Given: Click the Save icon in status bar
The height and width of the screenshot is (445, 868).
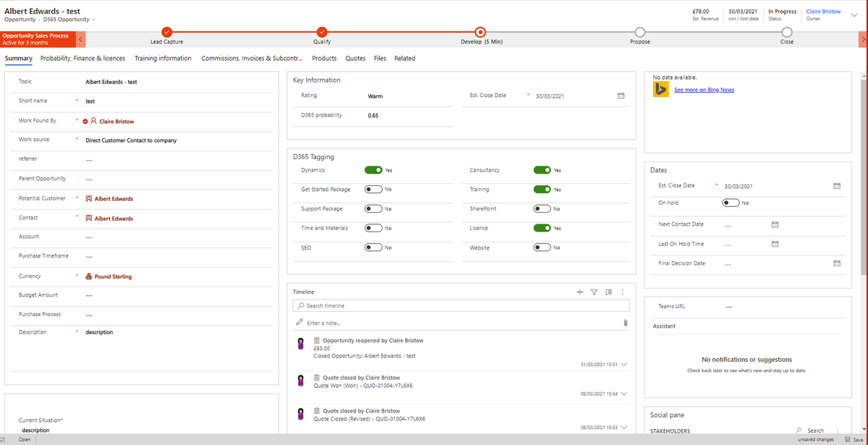Looking at the screenshot, I should point(848,440).
